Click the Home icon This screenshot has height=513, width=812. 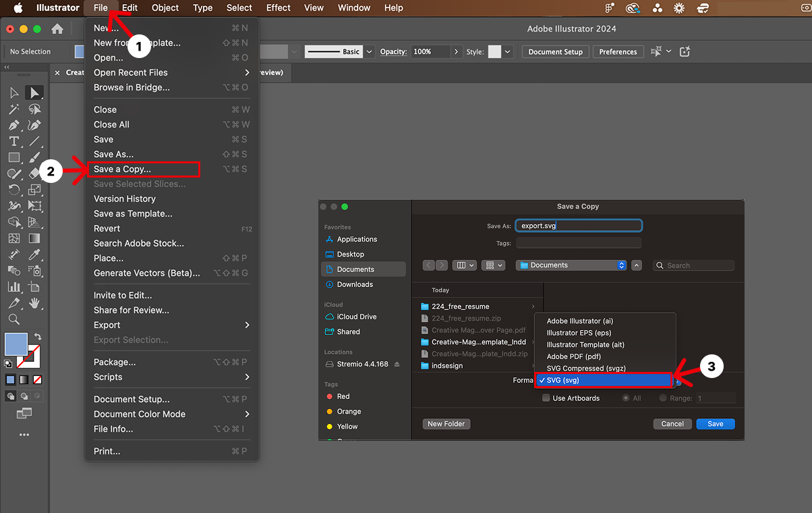tap(57, 29)
